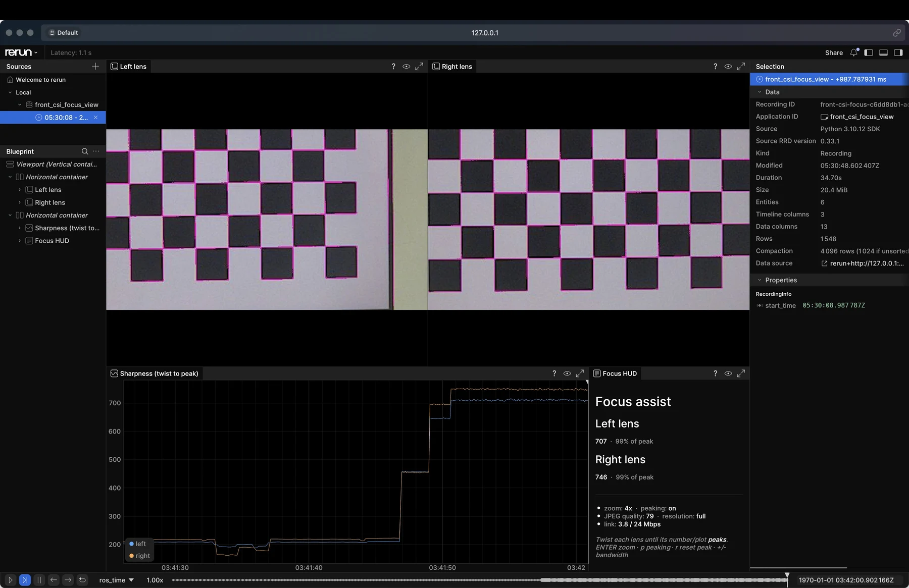909x588 pixels.
Task: Toggle the bottom time panel icon
Action: point(883,52)
